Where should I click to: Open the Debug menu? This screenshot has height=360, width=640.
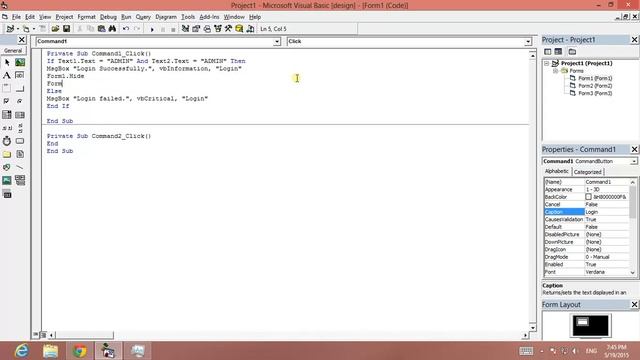pos(108,17)
